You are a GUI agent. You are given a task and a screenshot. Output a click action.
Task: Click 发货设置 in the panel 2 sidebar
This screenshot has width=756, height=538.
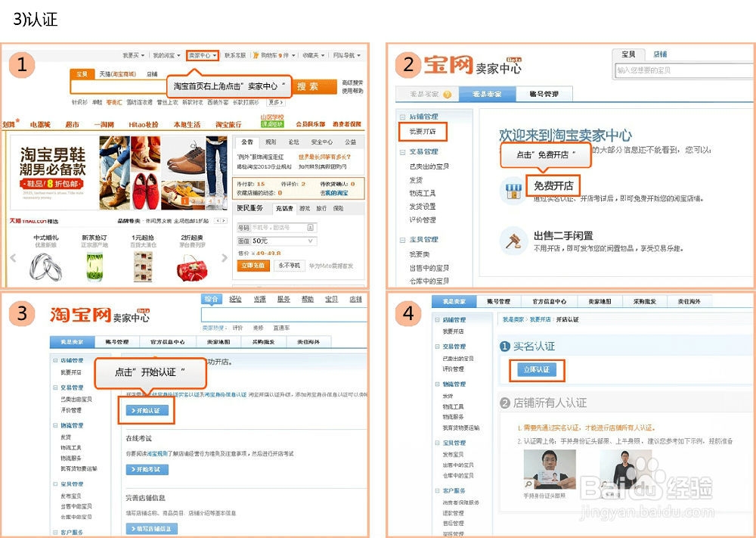[423, 207]
